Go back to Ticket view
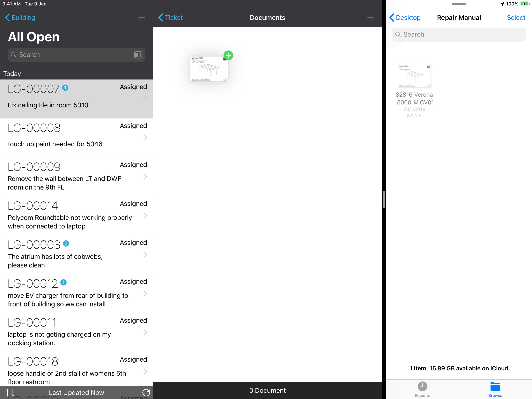The width and height of the screenshot is (532, 399). tap(171, 18)
